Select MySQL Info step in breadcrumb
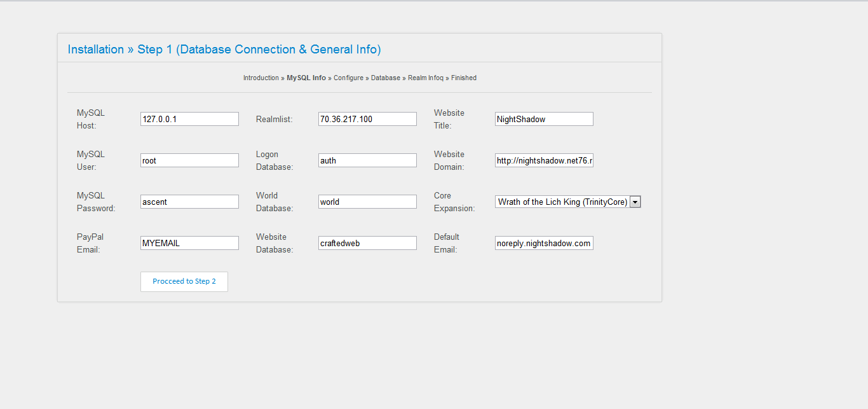The image size is (868, 409). [306, 78]
